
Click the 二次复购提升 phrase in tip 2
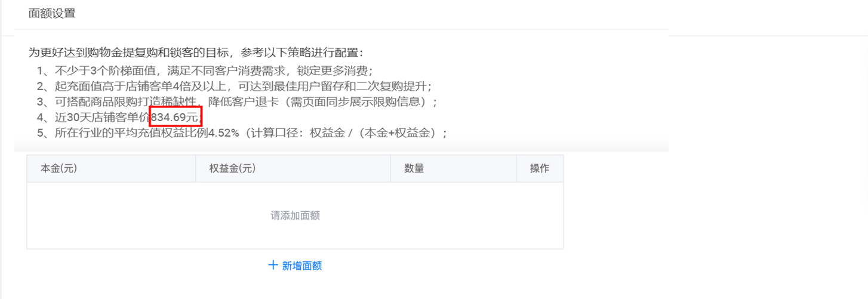pyautogui.click(x=396, y=86)
